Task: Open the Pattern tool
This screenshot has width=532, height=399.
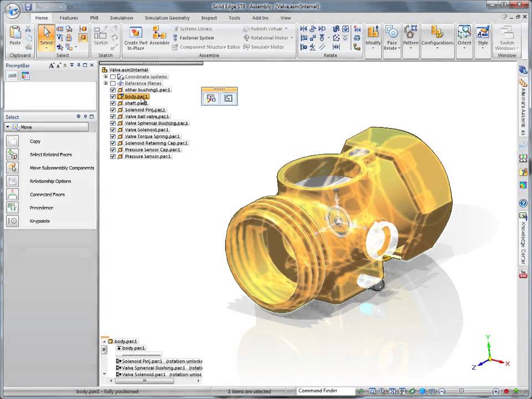Action: 411,33
